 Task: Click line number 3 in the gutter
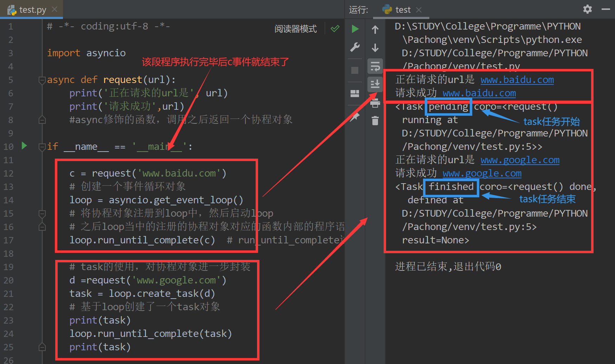click(11, 53)
